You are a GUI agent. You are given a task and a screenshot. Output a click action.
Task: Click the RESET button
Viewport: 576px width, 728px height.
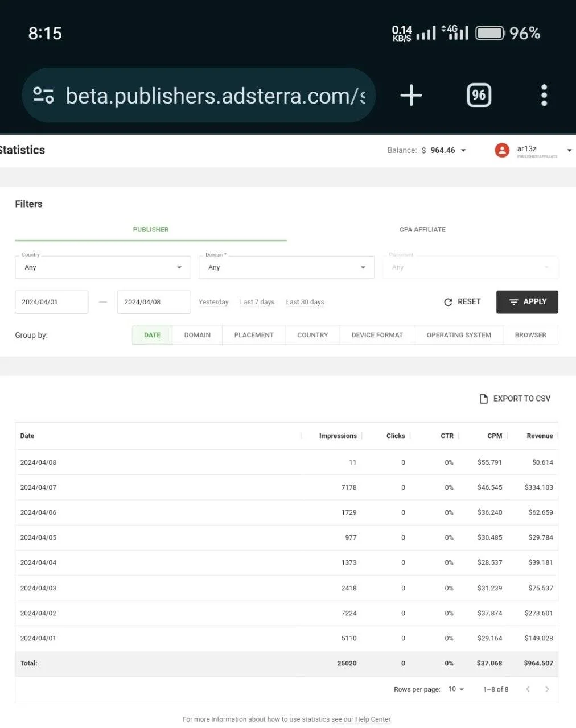[x=462, y=302]
